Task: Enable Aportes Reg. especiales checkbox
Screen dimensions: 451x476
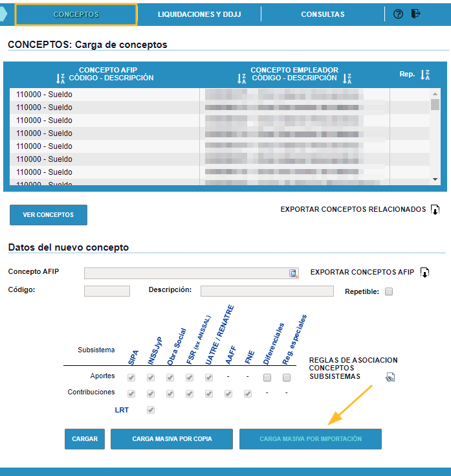Action: click(287, 378)
